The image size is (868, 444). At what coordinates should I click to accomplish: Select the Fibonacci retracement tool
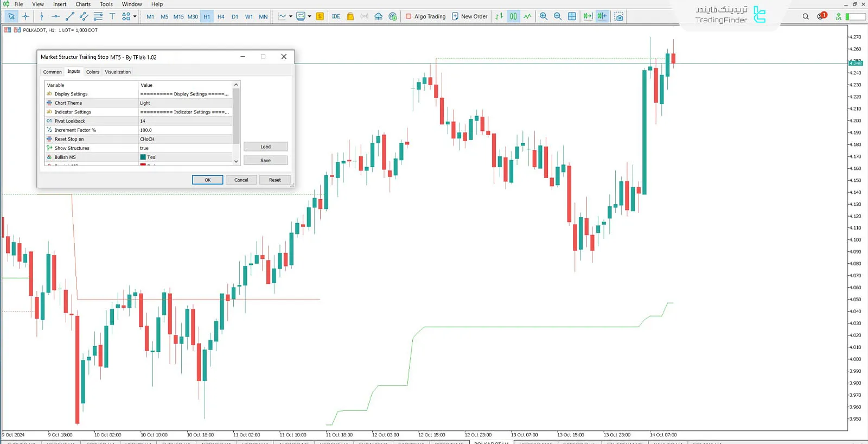point(98,16)
